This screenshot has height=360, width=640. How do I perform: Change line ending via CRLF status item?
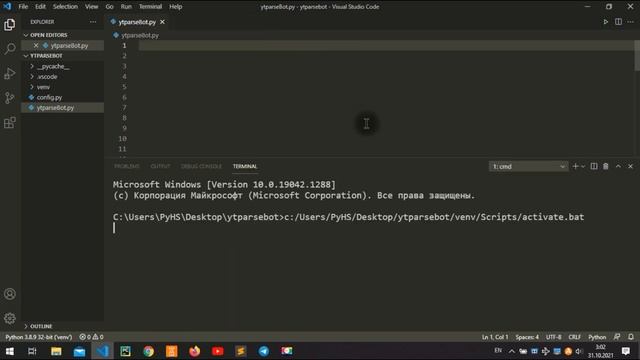(574, 337)
